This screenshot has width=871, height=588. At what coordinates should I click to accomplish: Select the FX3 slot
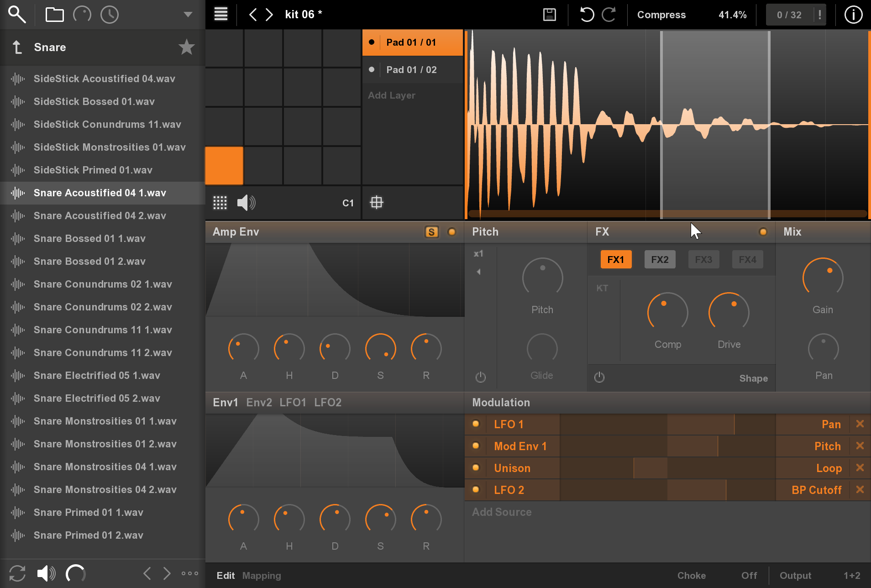[703, 260]
